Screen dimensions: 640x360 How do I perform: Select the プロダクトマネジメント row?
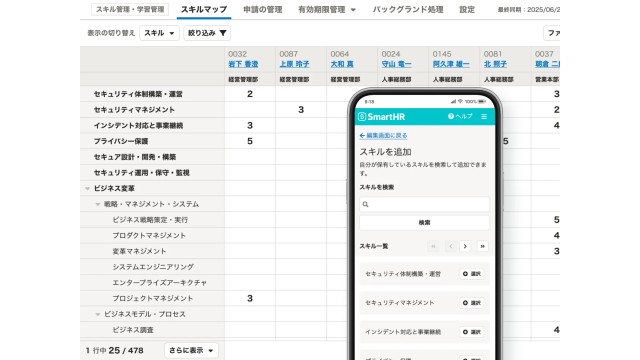coord(149,236)
